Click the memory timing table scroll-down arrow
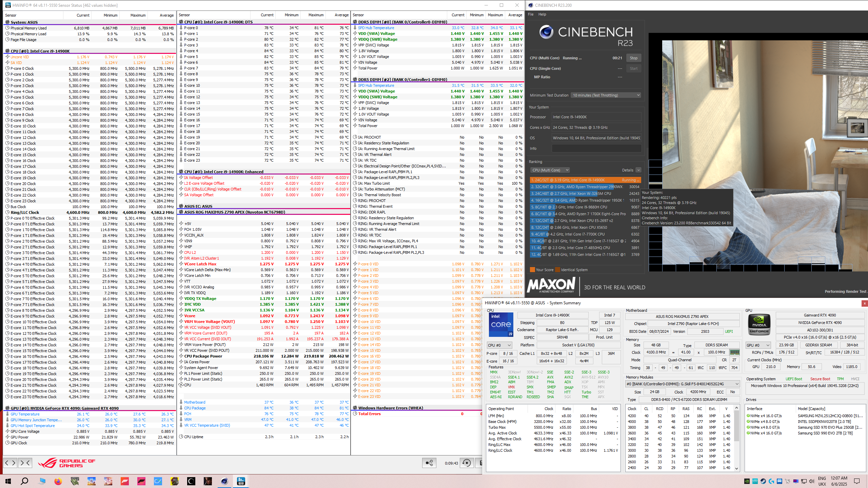Screen dimensions: 868x488 point(736,468)
